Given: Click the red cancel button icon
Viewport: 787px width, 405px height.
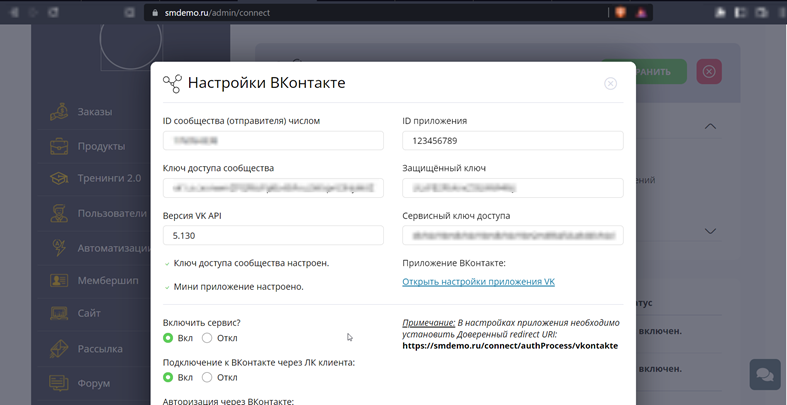Looking at the screenshot, I should pos(709,72).
